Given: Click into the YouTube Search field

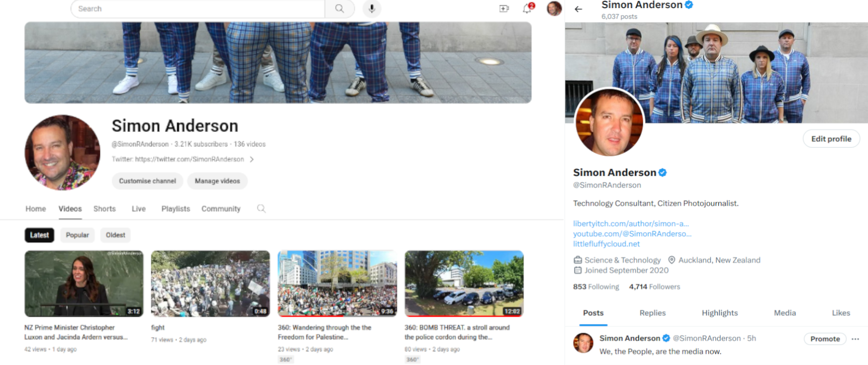Looking at the screenshot, I should [x=199, y=9].
